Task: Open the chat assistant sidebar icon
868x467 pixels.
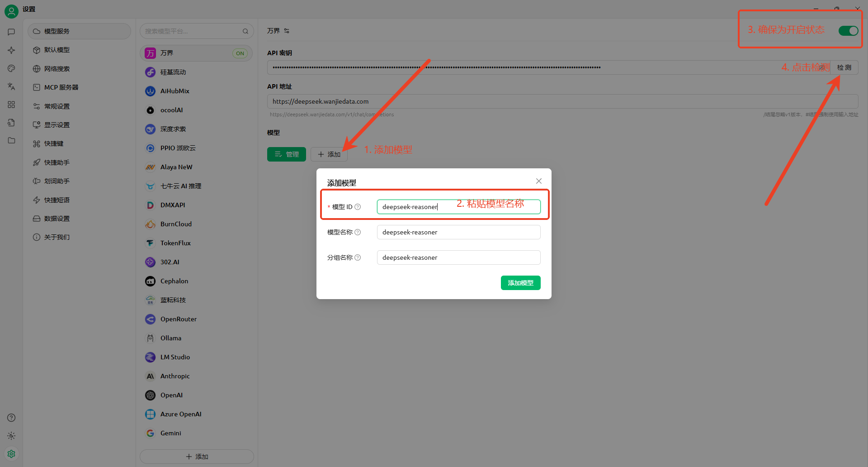Action: [11, 32]
